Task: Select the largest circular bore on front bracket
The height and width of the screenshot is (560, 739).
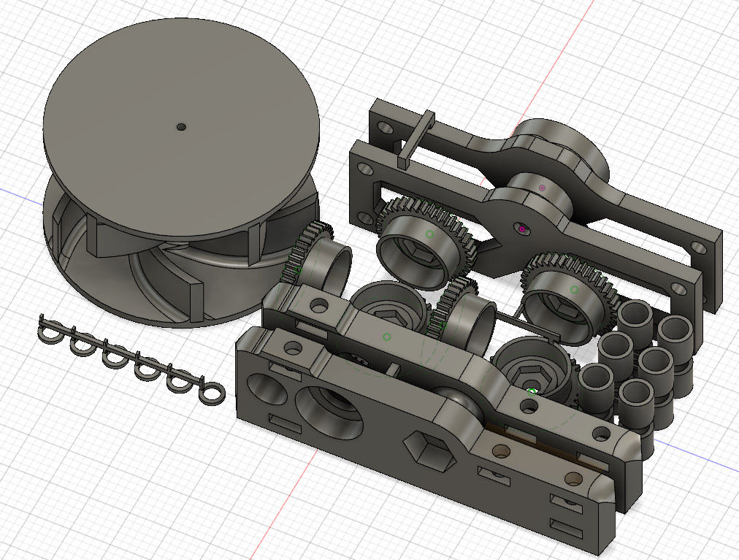Action: click(x=329, y=413)
